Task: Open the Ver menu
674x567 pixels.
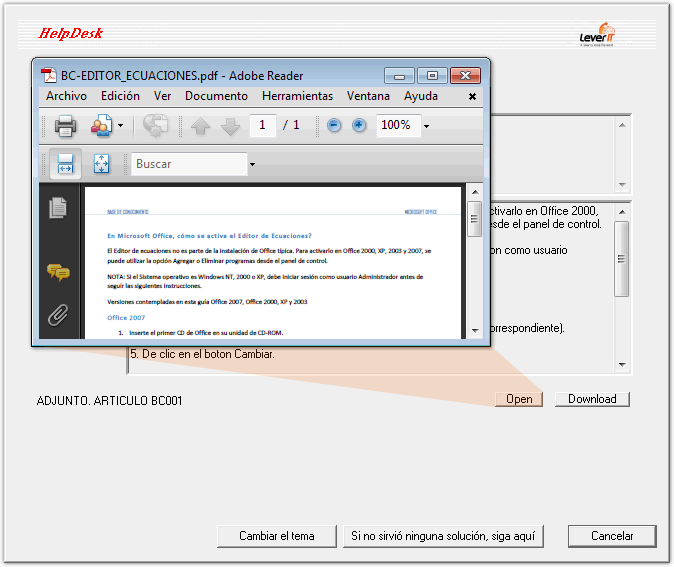Action: tap(162, 96)
